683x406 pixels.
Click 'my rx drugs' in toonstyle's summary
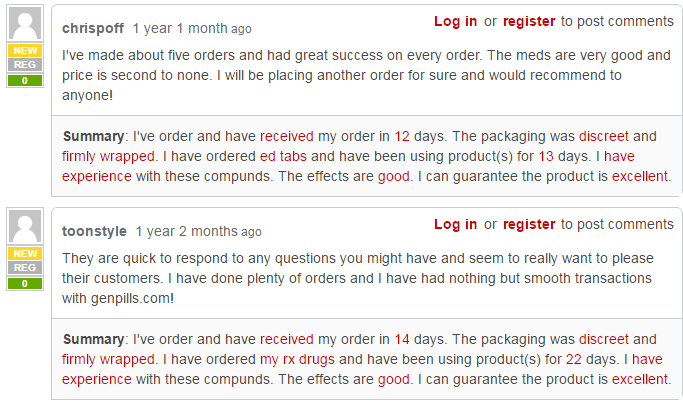pos(297,359)
